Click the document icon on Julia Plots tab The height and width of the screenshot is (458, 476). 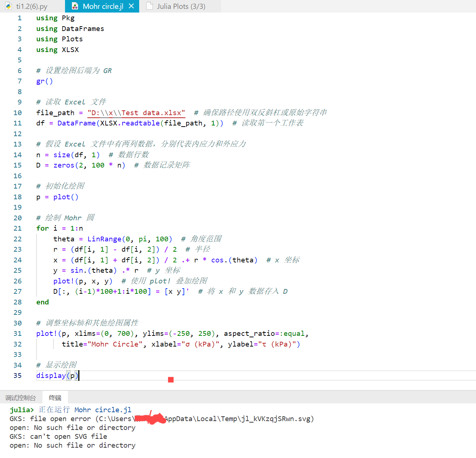(x=150, y=6)
